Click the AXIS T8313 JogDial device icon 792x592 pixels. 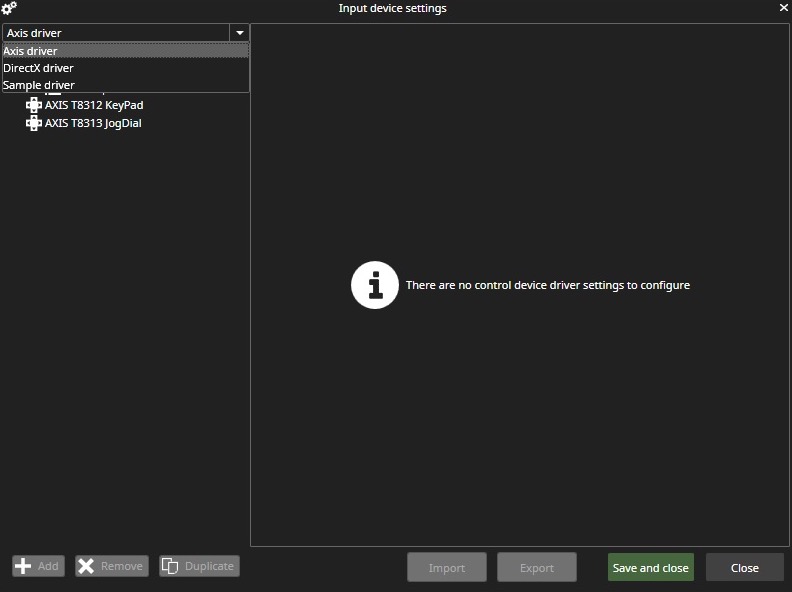34,123
